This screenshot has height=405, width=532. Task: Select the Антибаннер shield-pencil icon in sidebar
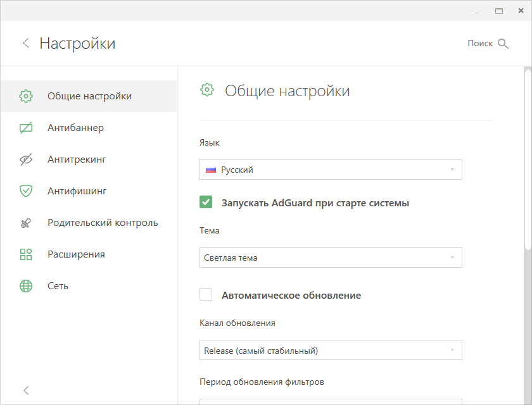coord(26,127)
